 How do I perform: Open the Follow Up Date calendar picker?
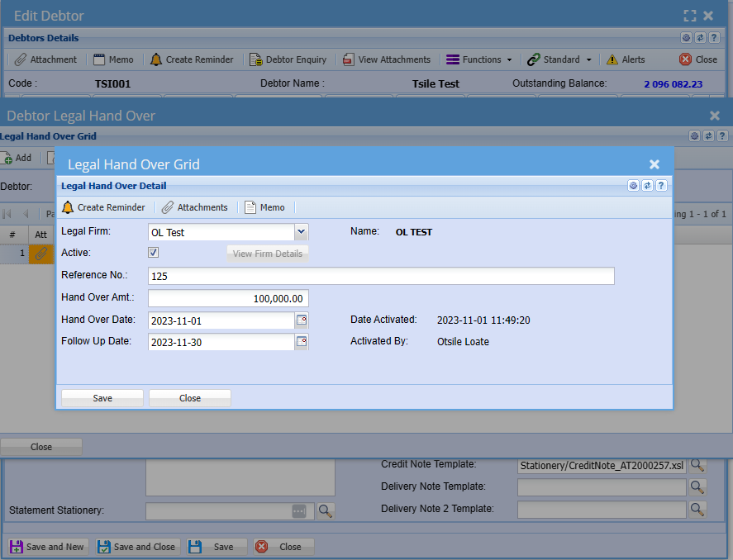pyautogui.click(x=302, y=342)
